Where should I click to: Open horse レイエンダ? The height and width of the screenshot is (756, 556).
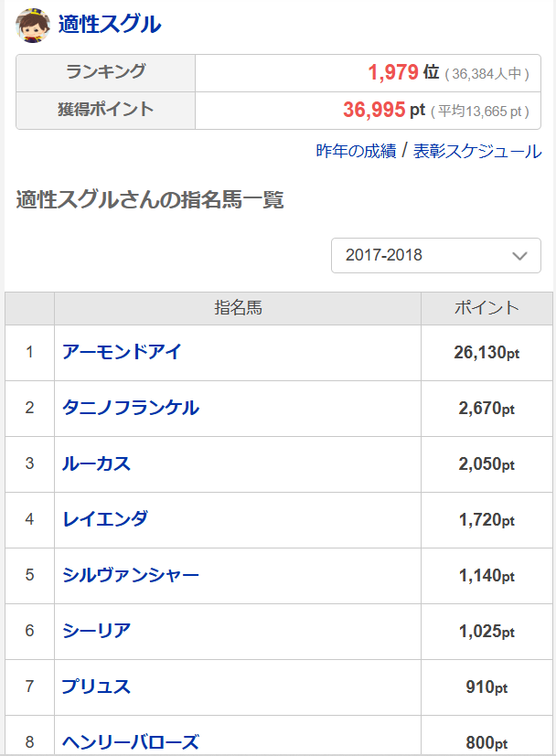click(105, 519)
